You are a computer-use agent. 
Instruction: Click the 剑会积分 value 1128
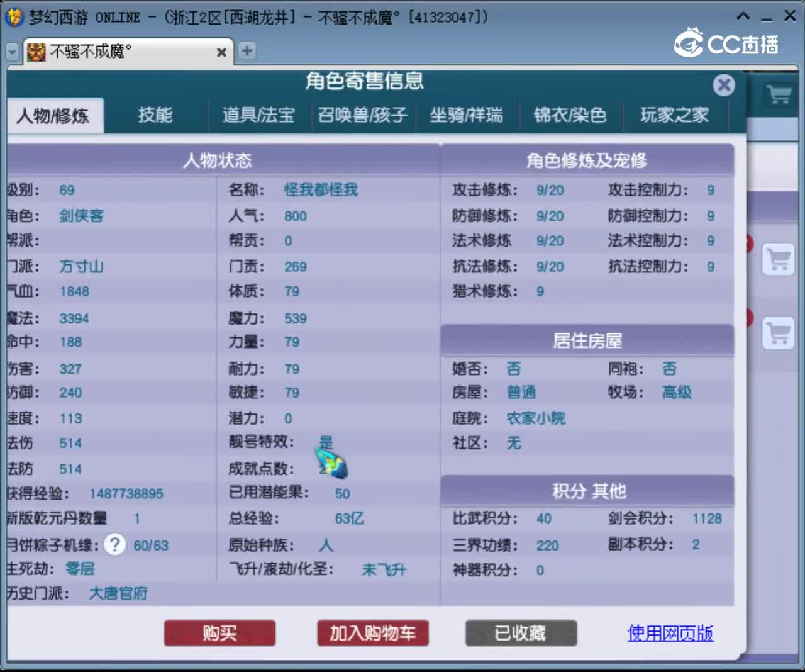point(707,518)
